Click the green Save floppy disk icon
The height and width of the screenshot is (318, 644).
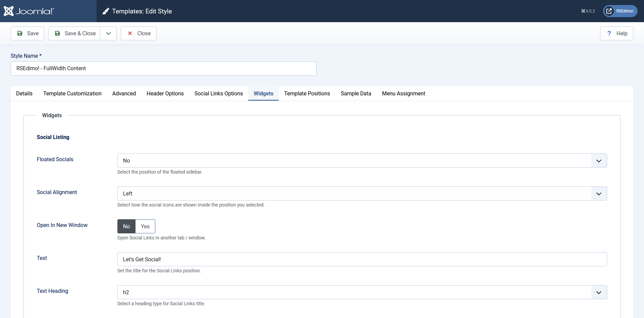tap(20, 33)
